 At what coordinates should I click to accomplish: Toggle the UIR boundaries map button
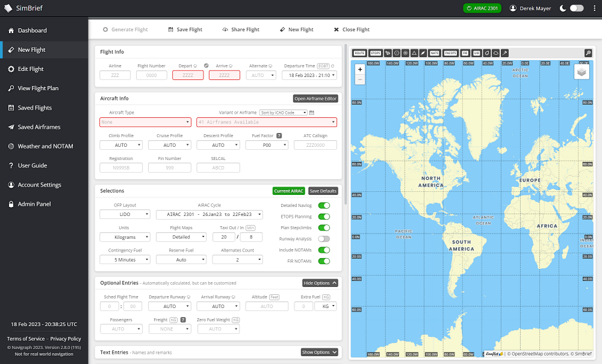pos(476,54)
